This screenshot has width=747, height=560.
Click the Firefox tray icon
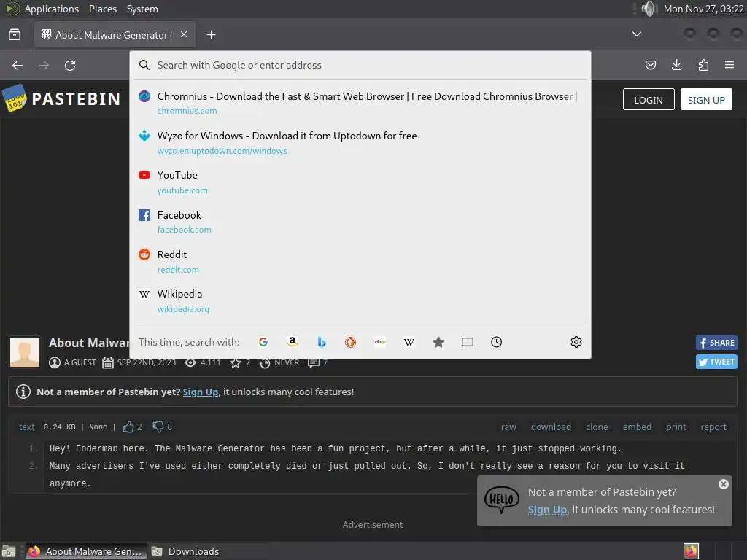[691, 551]
